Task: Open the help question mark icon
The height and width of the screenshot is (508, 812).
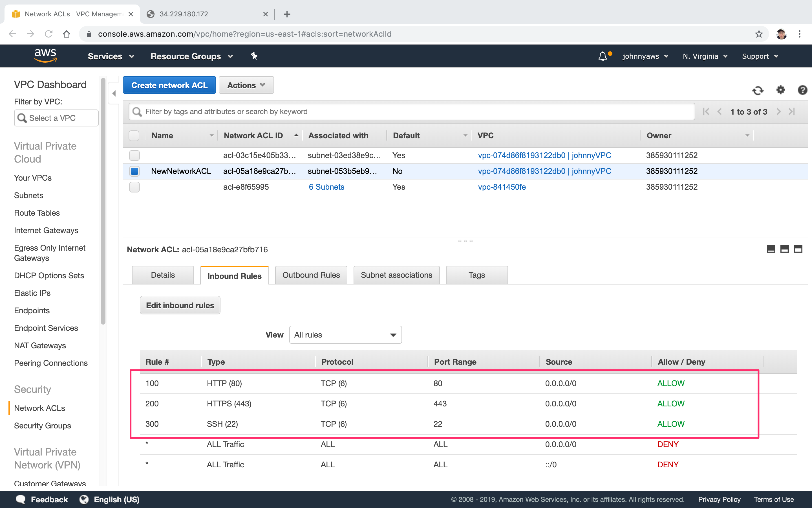Action: [802, 90]
